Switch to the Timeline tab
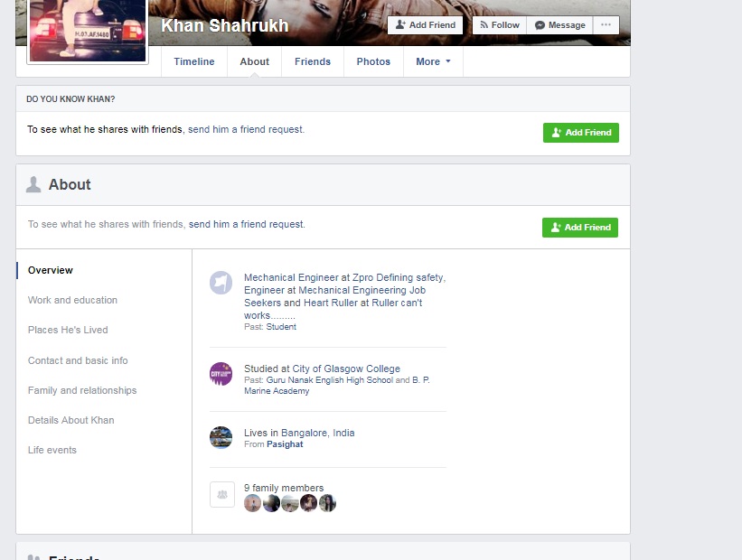 click(x=194, y=61)
